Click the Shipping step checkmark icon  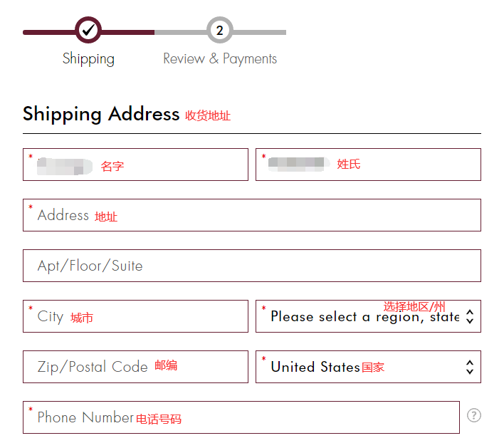(88, 31)
